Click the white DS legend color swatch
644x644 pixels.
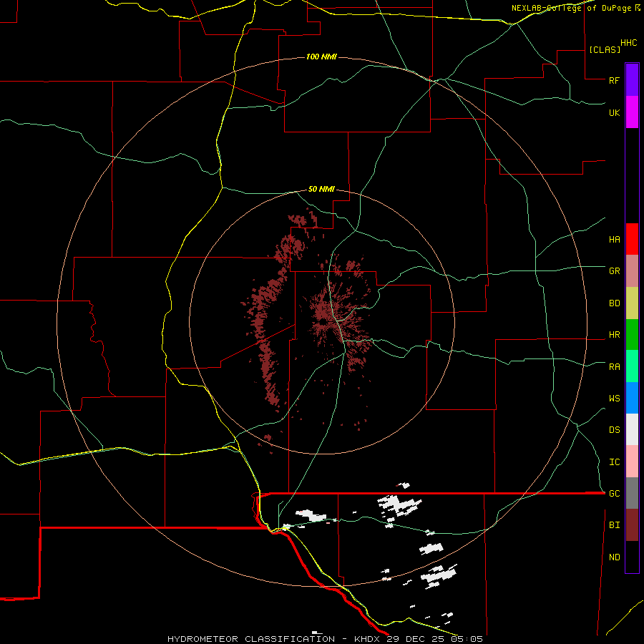632,429
